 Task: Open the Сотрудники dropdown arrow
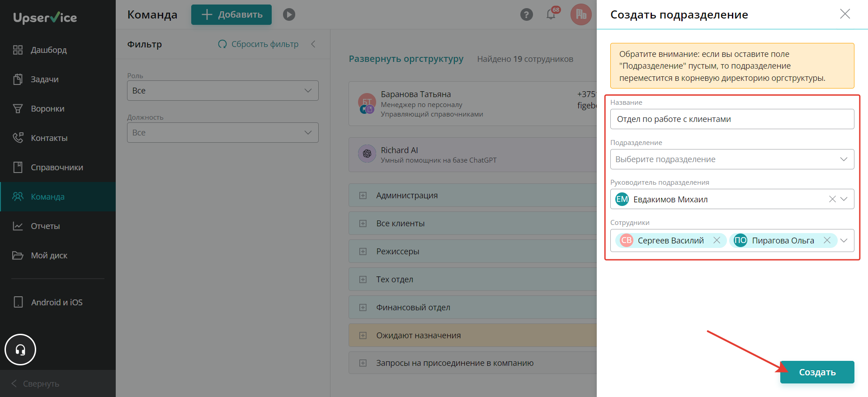tap(844, 240)
